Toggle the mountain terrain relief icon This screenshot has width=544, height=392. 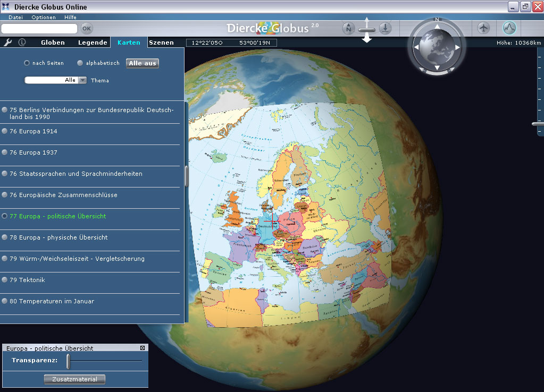click(x=509, y=28)
